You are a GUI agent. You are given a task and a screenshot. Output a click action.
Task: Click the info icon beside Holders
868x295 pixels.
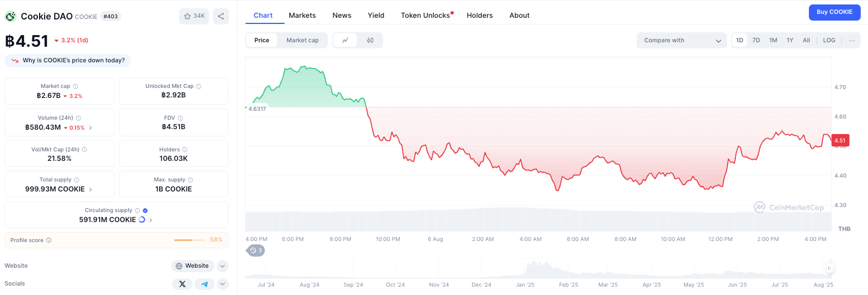point(185,150)
